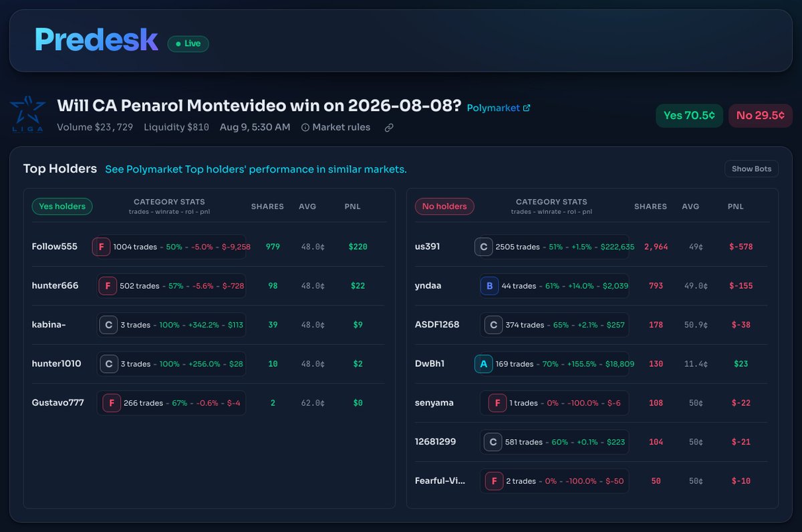Open top holders' performance in similar markets
This screenshot has width=802, height=532.
(256, 169)
